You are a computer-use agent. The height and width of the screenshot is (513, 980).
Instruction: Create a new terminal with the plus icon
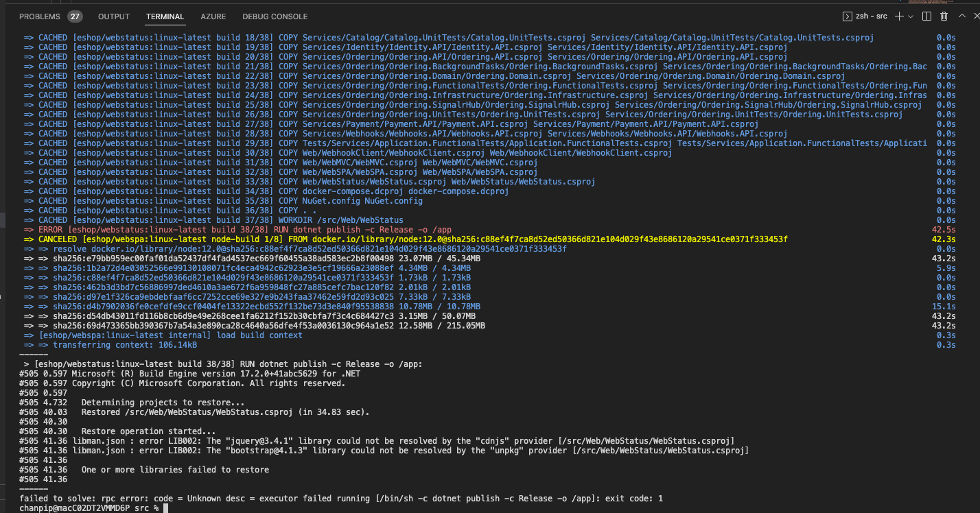point(899,16)
